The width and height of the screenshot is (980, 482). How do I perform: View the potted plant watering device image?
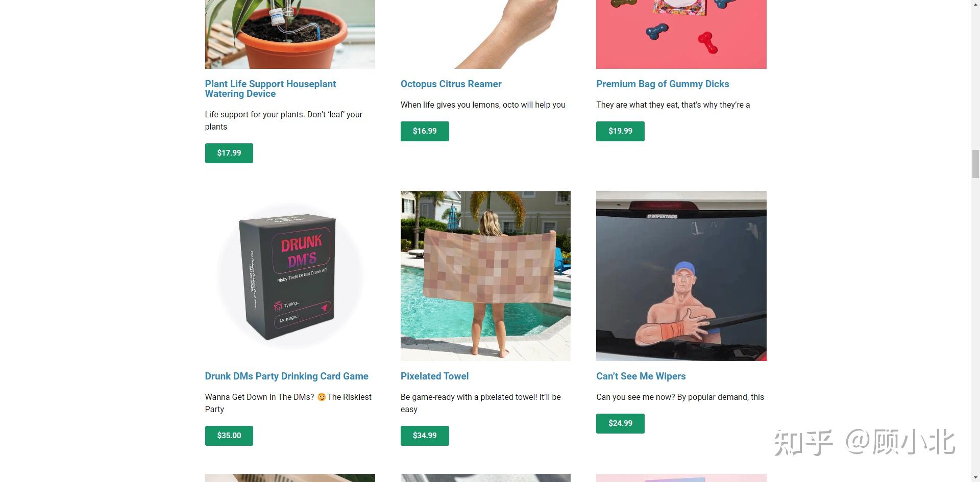point(290,34)
